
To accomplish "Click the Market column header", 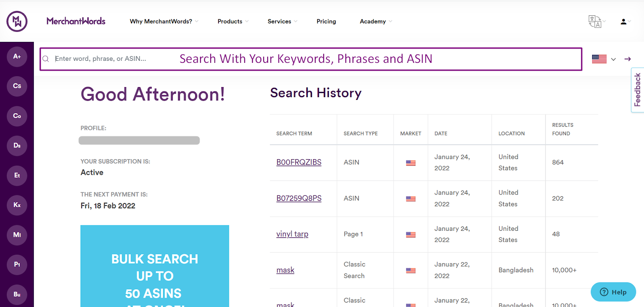I will (411, 133).
